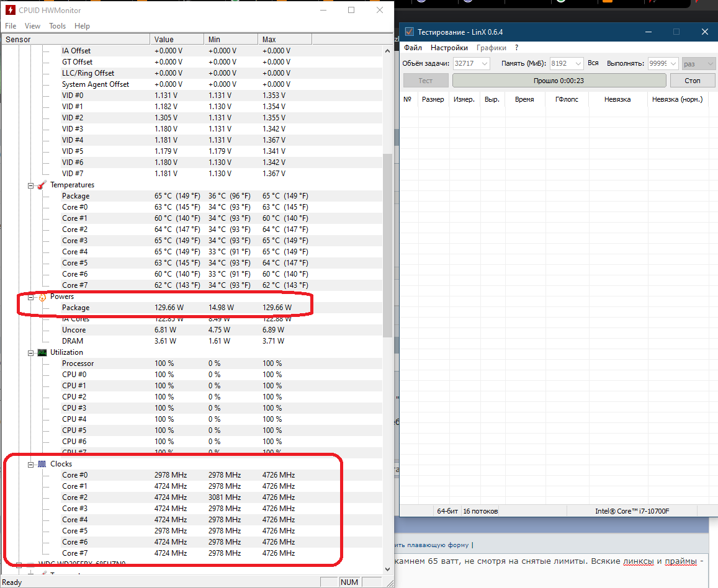718x588 pixels.
Task: Click the Min column header
Action: pos(231,39)
